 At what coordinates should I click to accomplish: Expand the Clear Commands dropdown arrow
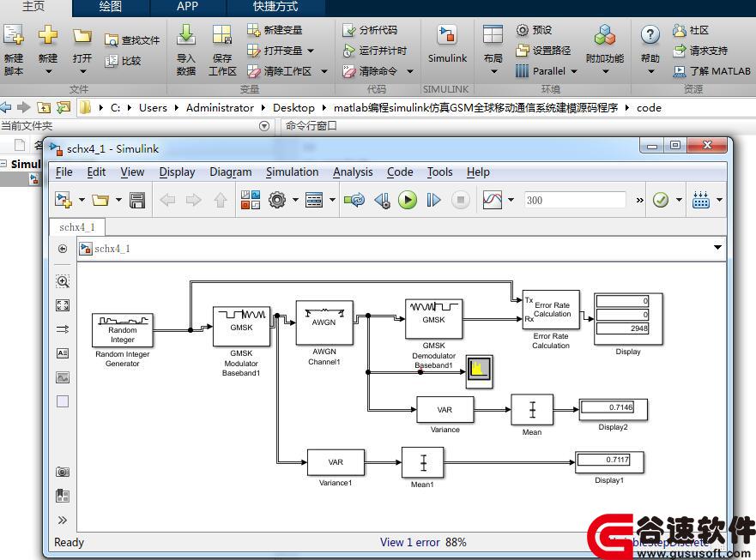click(x=410, y=71)
